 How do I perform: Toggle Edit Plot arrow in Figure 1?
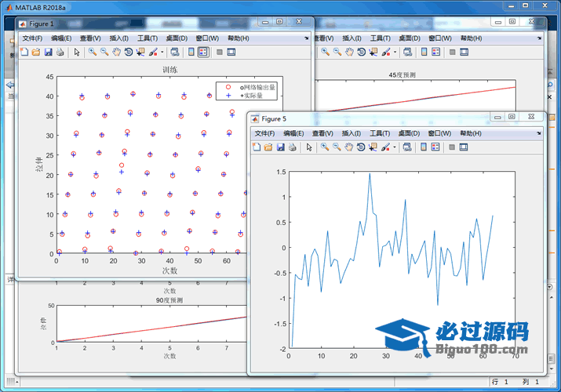pos(77,53)
